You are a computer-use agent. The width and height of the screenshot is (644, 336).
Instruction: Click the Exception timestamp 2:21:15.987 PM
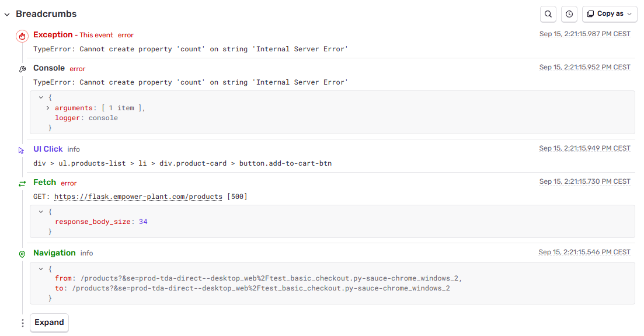(585, 34)
